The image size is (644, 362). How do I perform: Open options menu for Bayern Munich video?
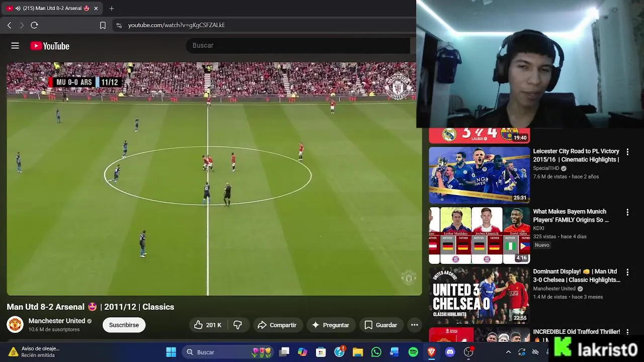coord(627,212)
